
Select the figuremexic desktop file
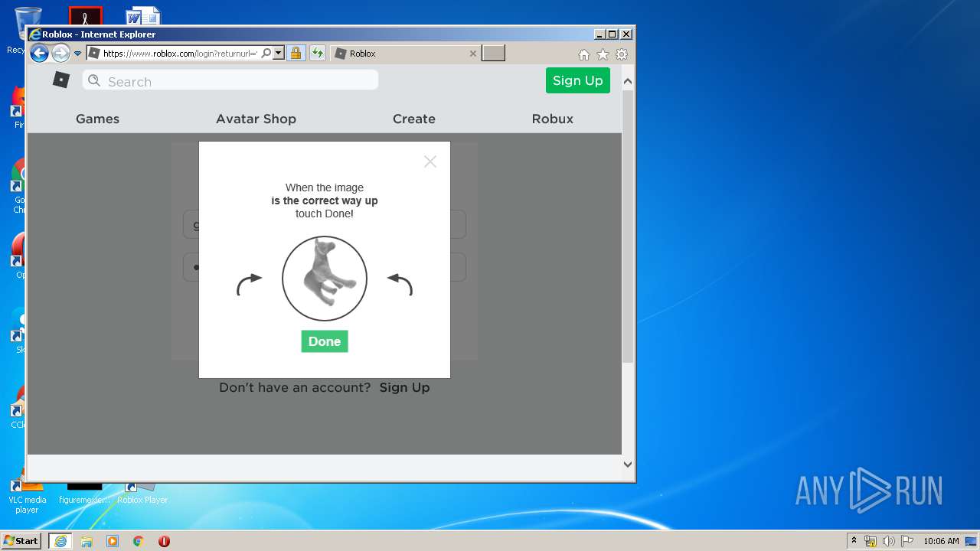(84, 493)
